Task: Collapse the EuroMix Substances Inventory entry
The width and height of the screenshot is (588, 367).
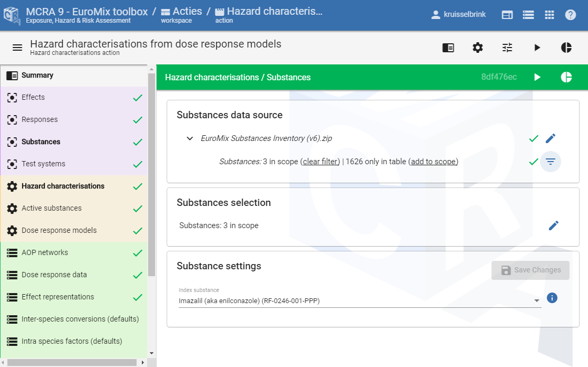Action: (x=190, y=138)
